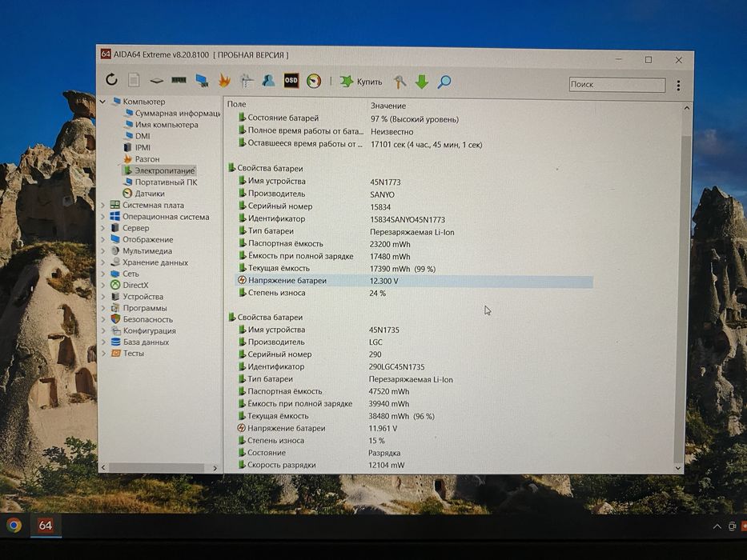Expand the DirectX tree node
This screenshot has height=560, width=747.
point(103,286)
